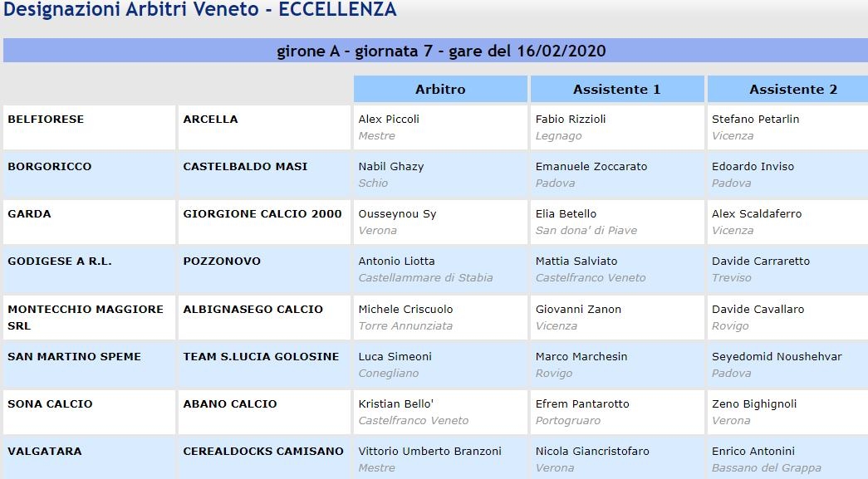Select MONTECCHIO MAGGIORE SRL team cell
Viewport: 868px width, 479px height.
[x=89, y=317]
